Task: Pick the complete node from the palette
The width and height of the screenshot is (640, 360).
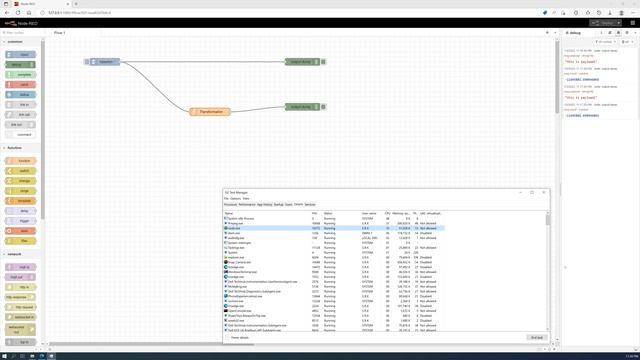Action: (20, 75)
